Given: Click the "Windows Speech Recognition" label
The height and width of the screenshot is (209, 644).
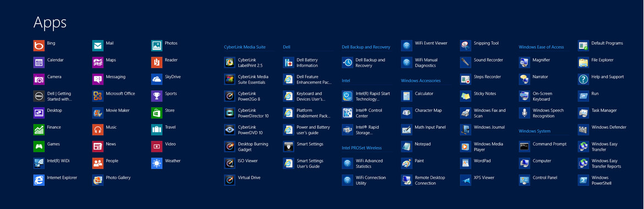Looking at the screenshot, I should point(548,113).
